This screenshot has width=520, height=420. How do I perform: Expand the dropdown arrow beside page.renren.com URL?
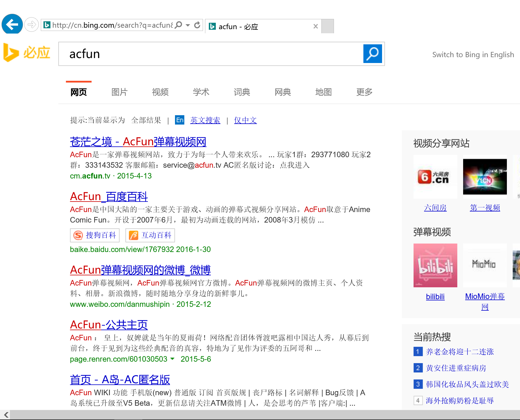click(x=172, y=359)
